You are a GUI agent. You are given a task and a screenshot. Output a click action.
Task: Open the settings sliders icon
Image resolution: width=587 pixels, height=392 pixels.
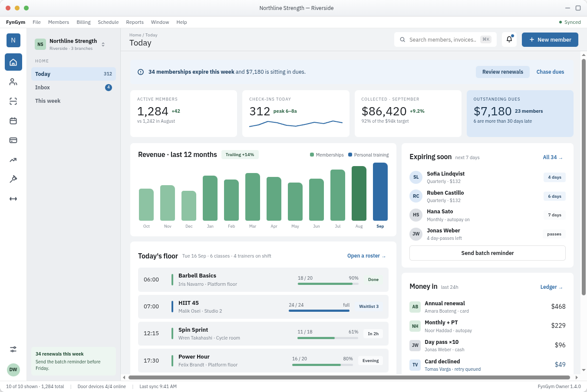click(x=13, y=349)
